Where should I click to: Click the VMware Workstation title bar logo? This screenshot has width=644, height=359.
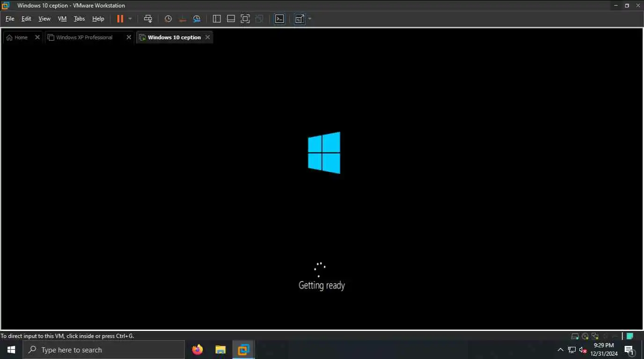(x=6, y=6)
